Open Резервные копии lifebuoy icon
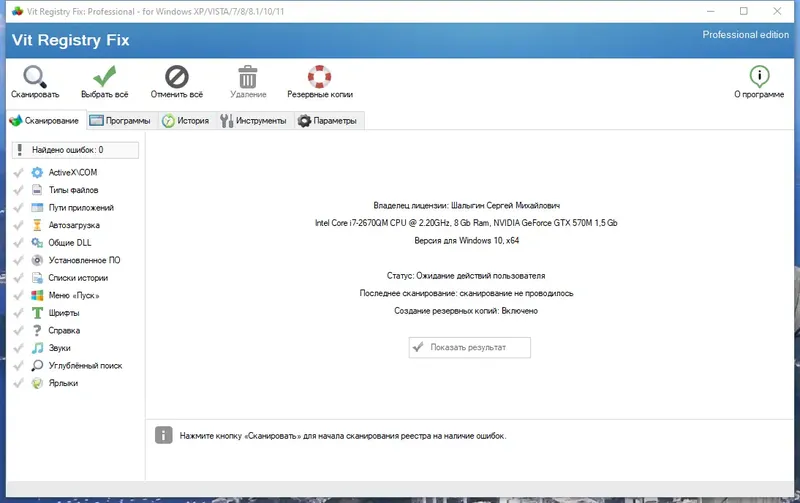Image resolution: width=800 pixels, height=503 pixels. pyautogui.click(x=319, y=77)
